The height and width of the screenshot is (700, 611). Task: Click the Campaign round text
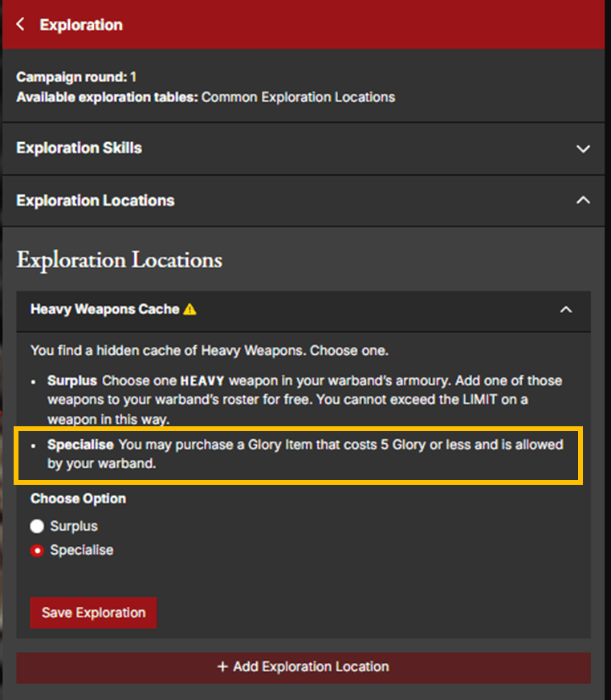[x=76, y=78]
